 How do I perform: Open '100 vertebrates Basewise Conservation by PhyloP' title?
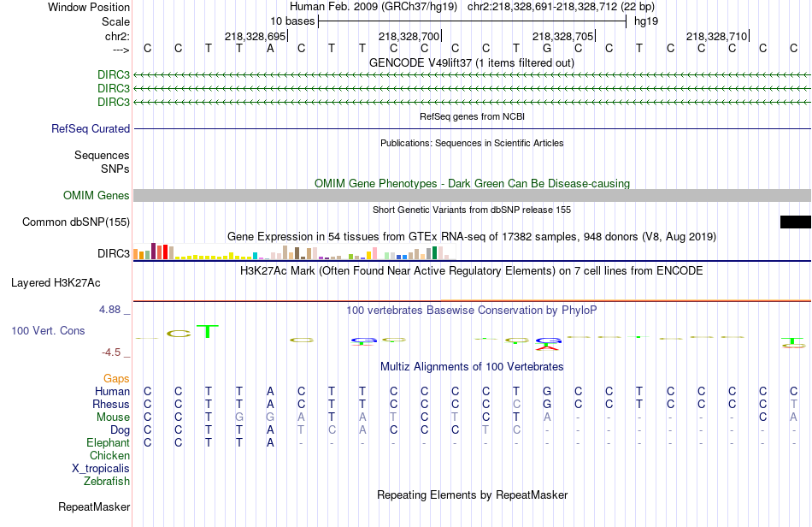pos(472,310)
